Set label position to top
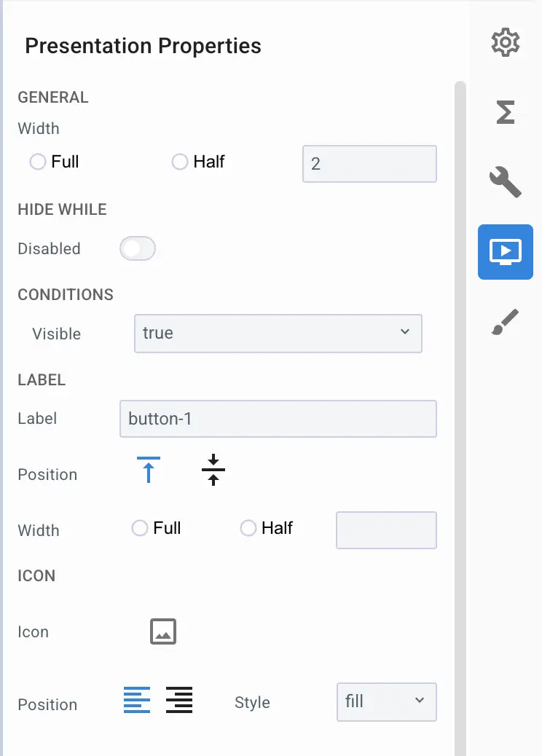The image size is (542, 756). 148,470
